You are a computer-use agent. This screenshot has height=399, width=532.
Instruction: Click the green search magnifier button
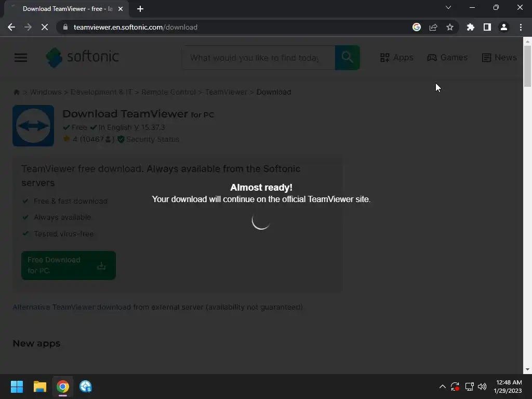coord(348,58)
